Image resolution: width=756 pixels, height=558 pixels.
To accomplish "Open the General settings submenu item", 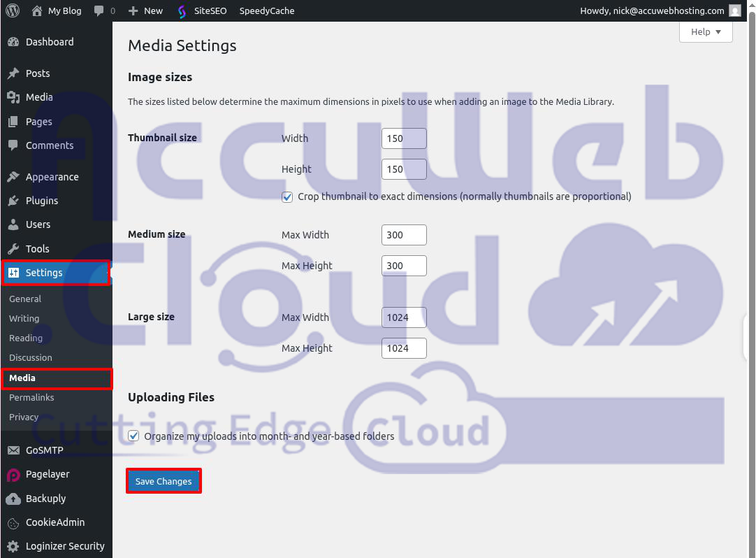I will pos(25,299).
